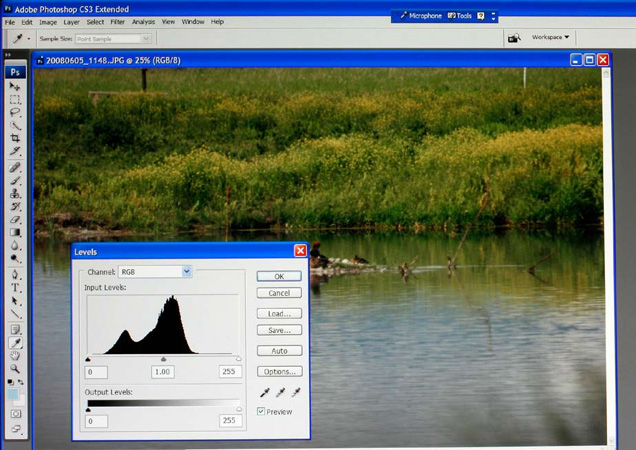Image resolution: width=636 pixels, height=450 pixels.
Task: Click the Options... button
Action: [x=279, y=371]
